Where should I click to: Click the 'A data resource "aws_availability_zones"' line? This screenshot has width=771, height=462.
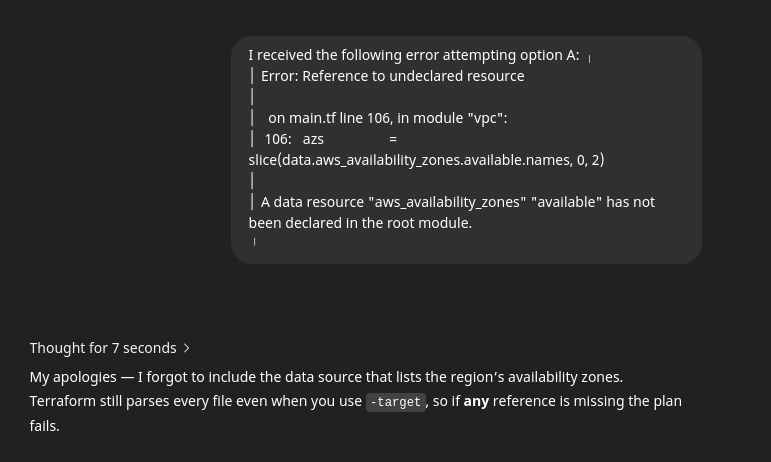tap(458, 202)
